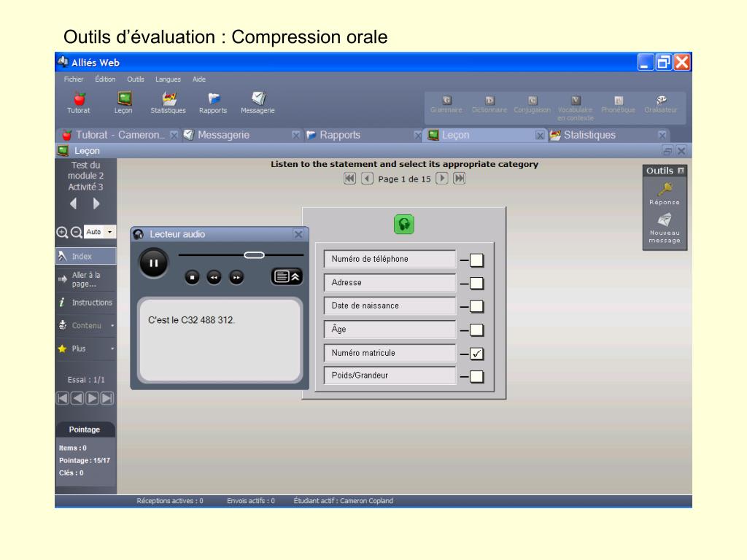Check the Poids/Grandeur box
Viewport: 747px width, 560px height.
(477, 377)
